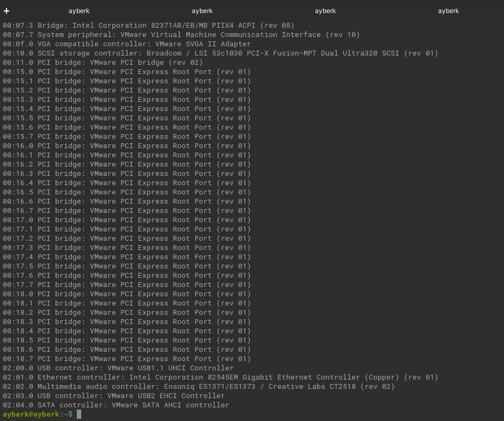
Task: Click the 00:17.7 PCI bridge line
Action: [126, 285]
